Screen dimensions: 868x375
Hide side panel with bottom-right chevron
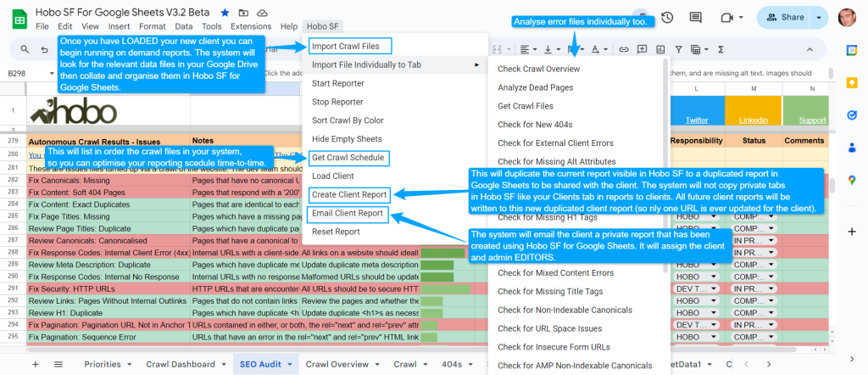[x=852, y=359]
